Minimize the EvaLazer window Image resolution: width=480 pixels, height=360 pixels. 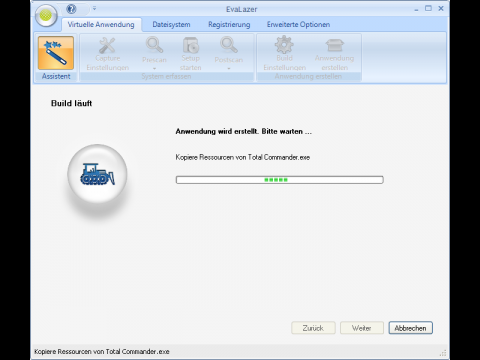click(416, 9)
